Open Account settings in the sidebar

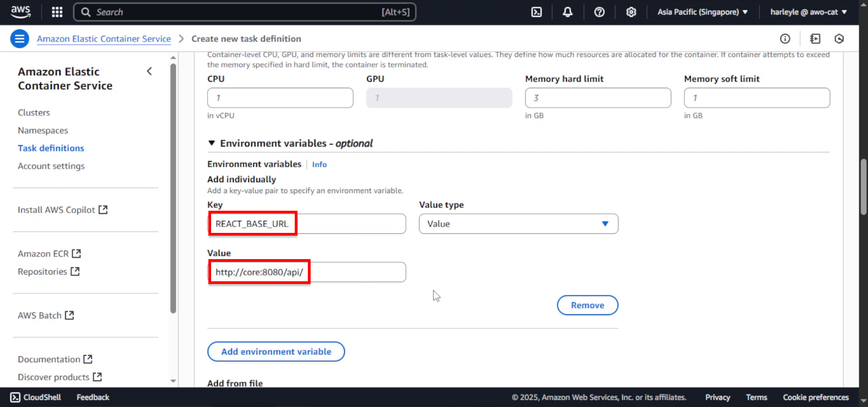51,166
